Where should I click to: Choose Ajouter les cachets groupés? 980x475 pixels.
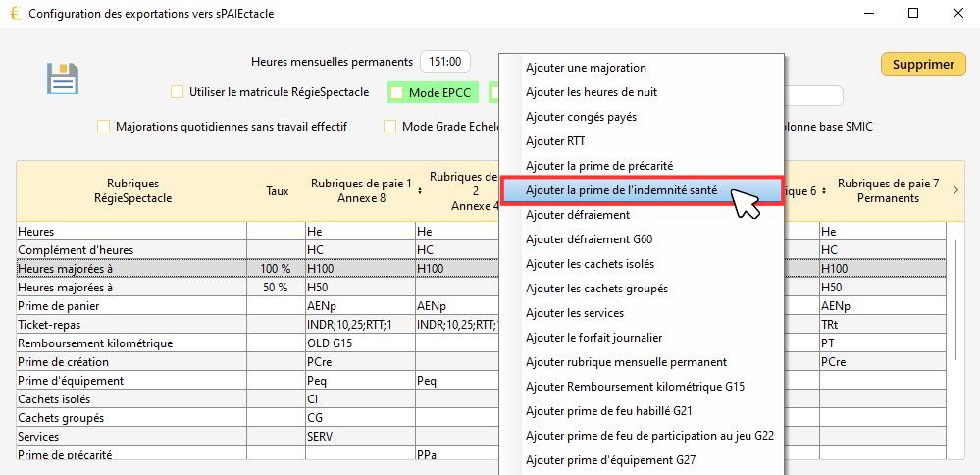[596, 289]
